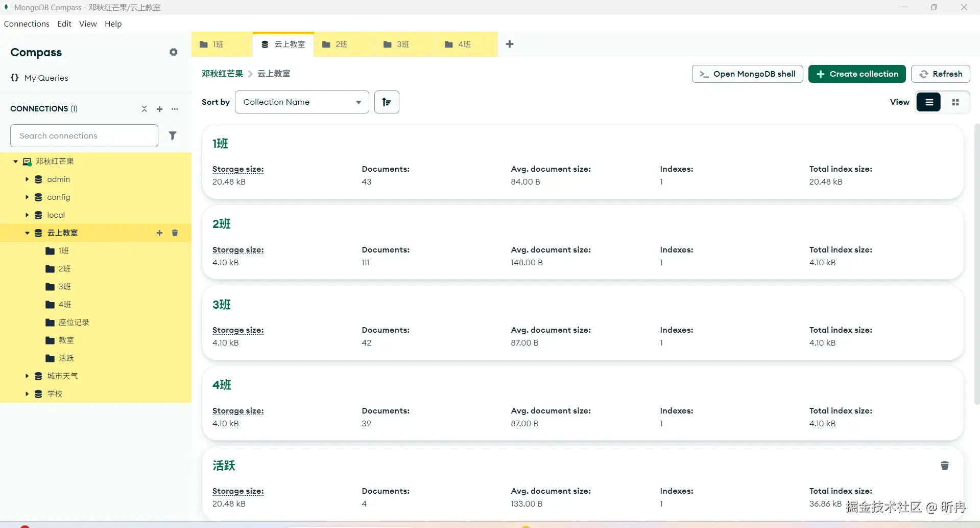Screen dimensions: 980x528
Task: Create collection in 云上教室 via plus icon
Action: tap(159, 233)
